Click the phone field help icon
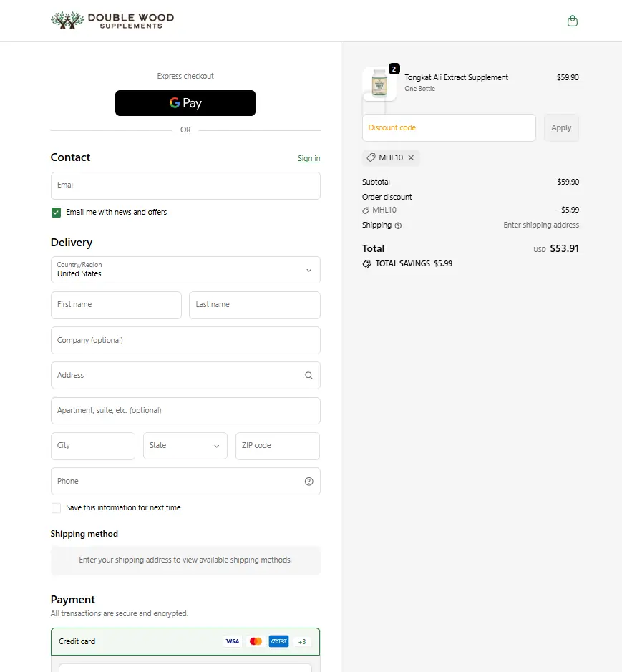Image resolution: width=622 pixels, height=672 pixels. [308, 482]
